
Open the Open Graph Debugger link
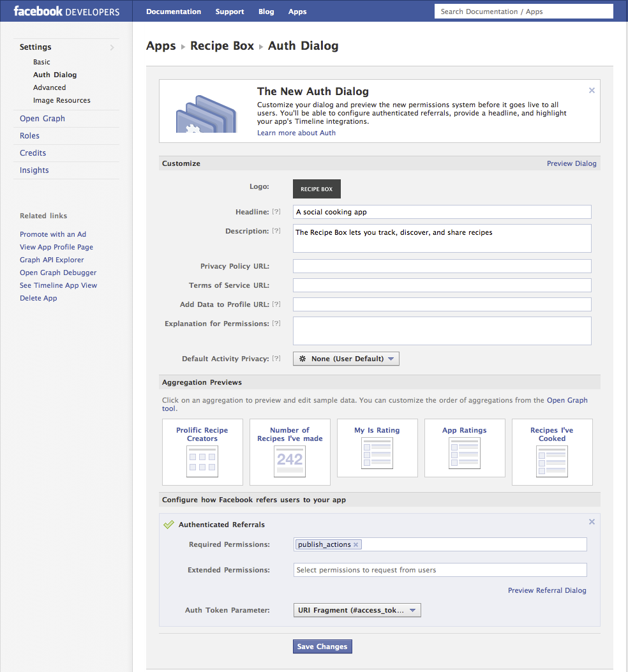(x=58, y=273)
